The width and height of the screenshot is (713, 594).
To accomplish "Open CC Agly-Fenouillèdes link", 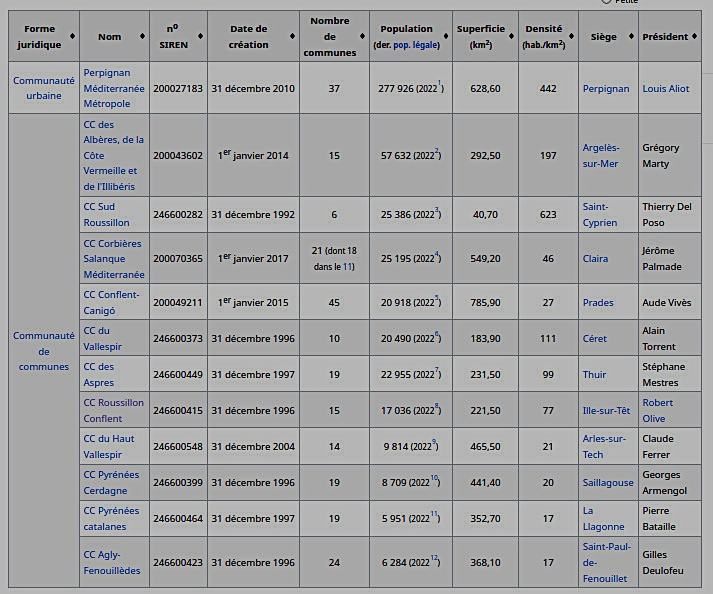I will point(111,562).
